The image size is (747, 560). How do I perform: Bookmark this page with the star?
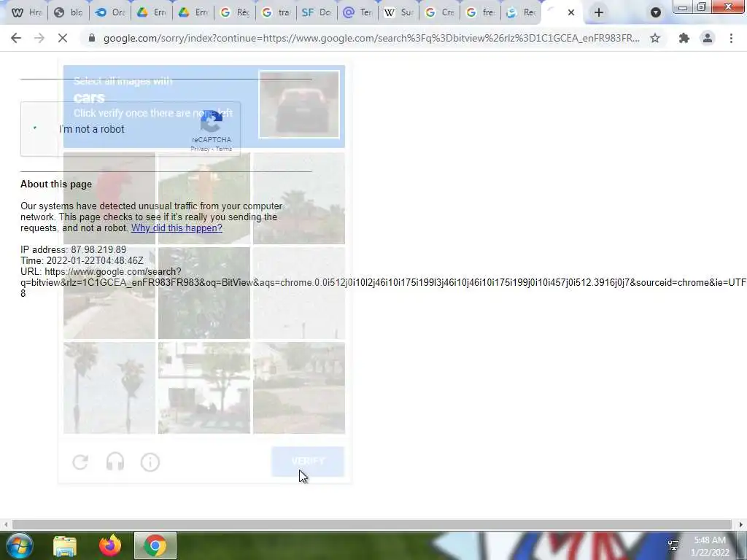(655, 38)
